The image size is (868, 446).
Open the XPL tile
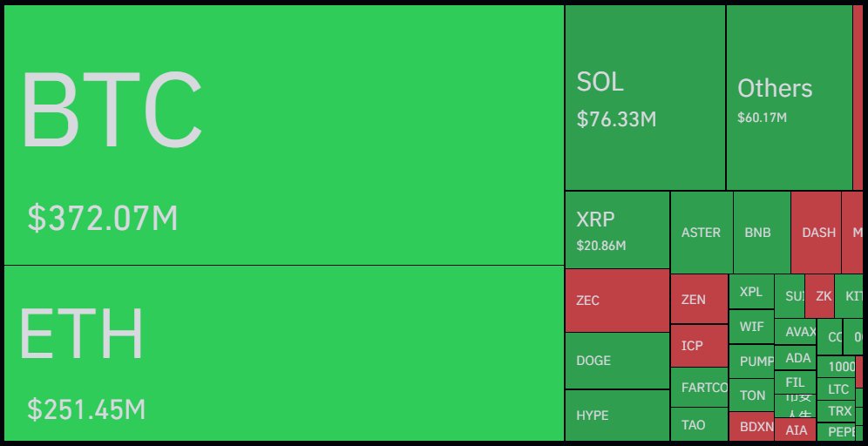tap(751, 293)
